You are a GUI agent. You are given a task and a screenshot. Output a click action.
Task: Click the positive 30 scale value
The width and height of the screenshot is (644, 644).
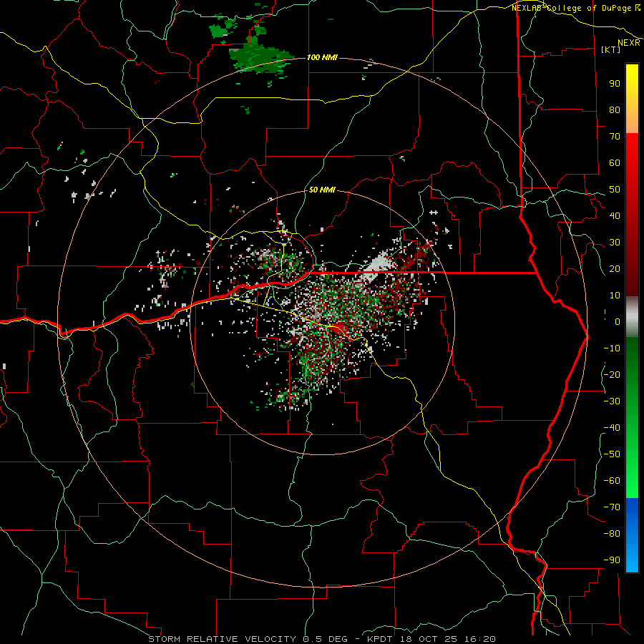[x=615, y=243]
